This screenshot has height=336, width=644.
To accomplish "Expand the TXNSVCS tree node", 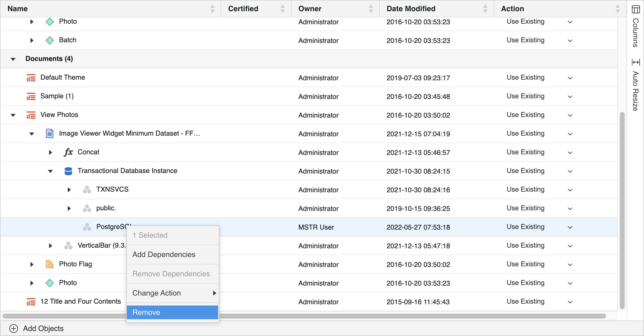I will pyautogui.click(x=69, y=190).
